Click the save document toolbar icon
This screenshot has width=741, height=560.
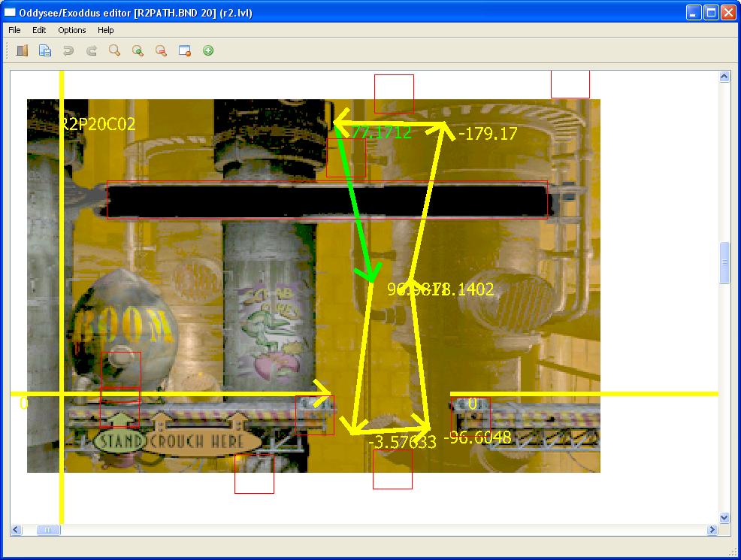(45, 51)
